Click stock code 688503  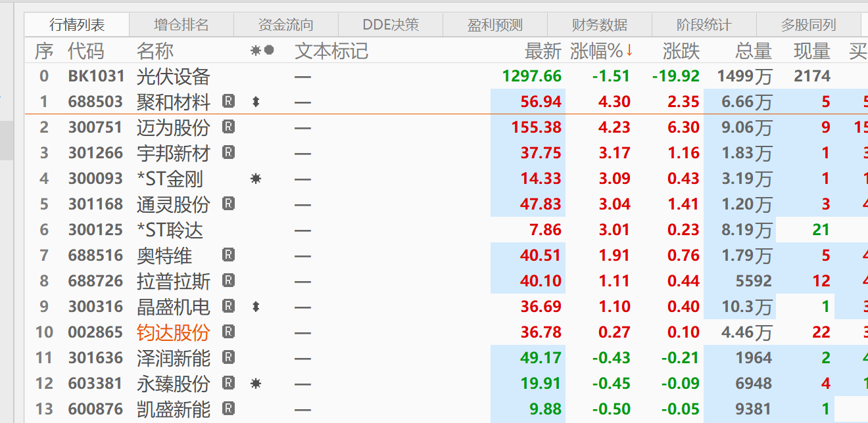pos(96,102)
